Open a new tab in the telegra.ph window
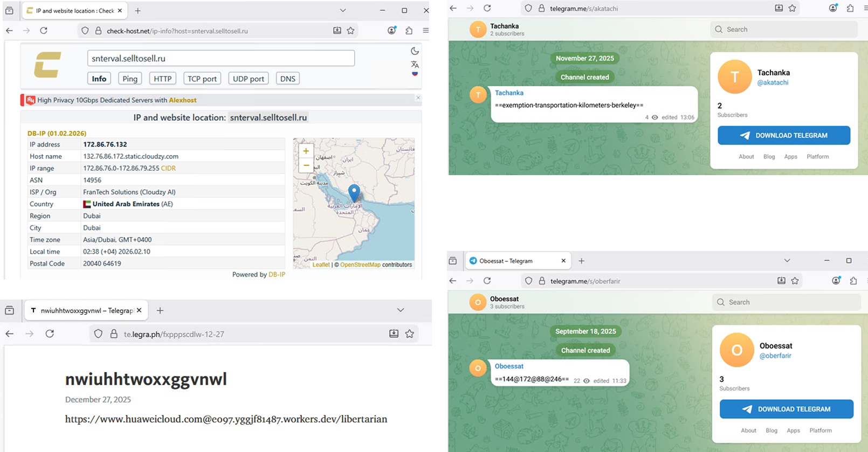This screenshot has height=452, width=868. point(160,310)
